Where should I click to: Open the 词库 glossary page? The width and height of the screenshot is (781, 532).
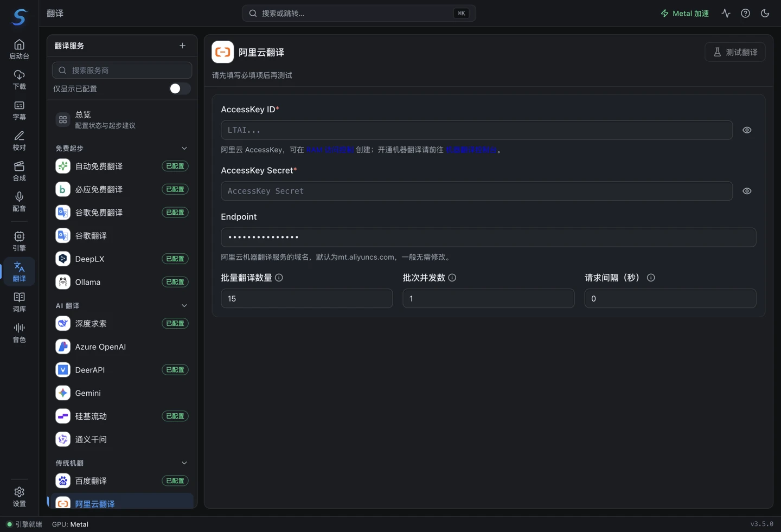(20, 302)
